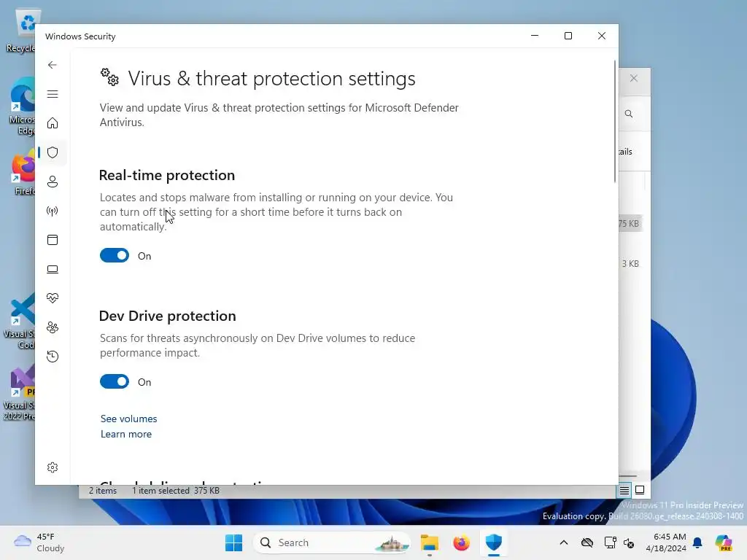The height and width of the screenshot is (560, 747).
Task: Click the muted volume tray icon
Action: (x=630, y=542)
